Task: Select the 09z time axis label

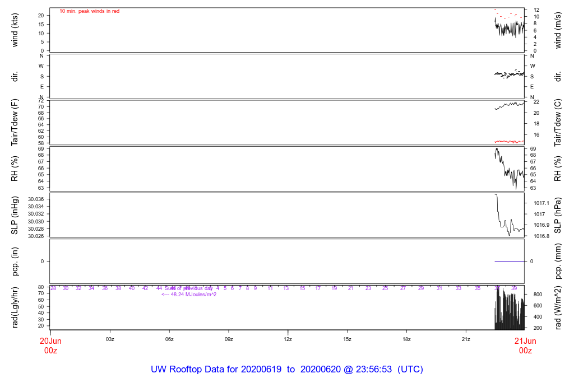Action: [x=229, y=339]
